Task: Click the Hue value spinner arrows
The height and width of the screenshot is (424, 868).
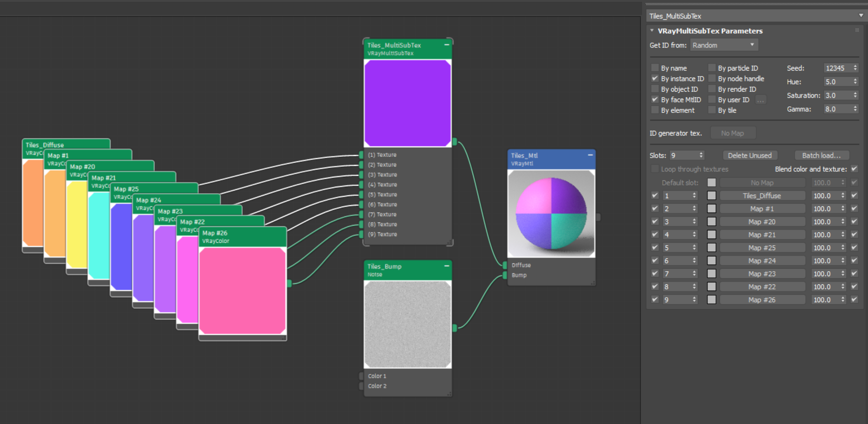Action: 855,82
